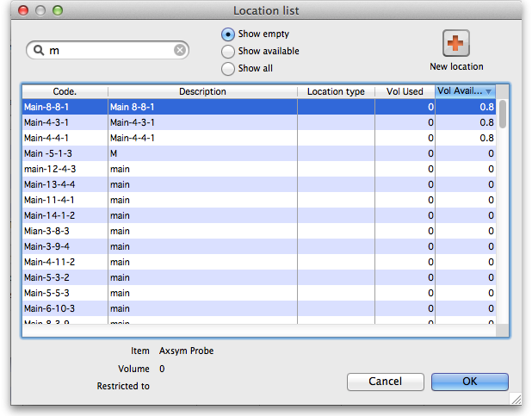This screenshot has width=532, height=416.
Task: Select the main-12-4-3 location row
Action: tap(172, 169)
